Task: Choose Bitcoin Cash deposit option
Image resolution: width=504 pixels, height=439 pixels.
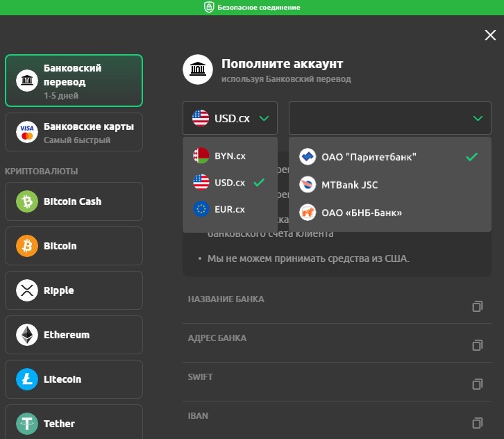Action: pyautogui.click(x=74, y=201)
